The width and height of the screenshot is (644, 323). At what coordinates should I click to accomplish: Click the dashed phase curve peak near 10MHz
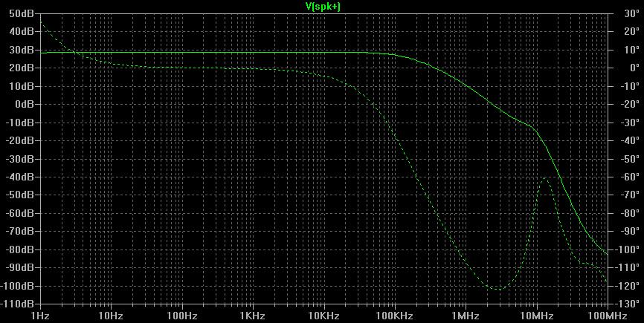tap(546, 177)
